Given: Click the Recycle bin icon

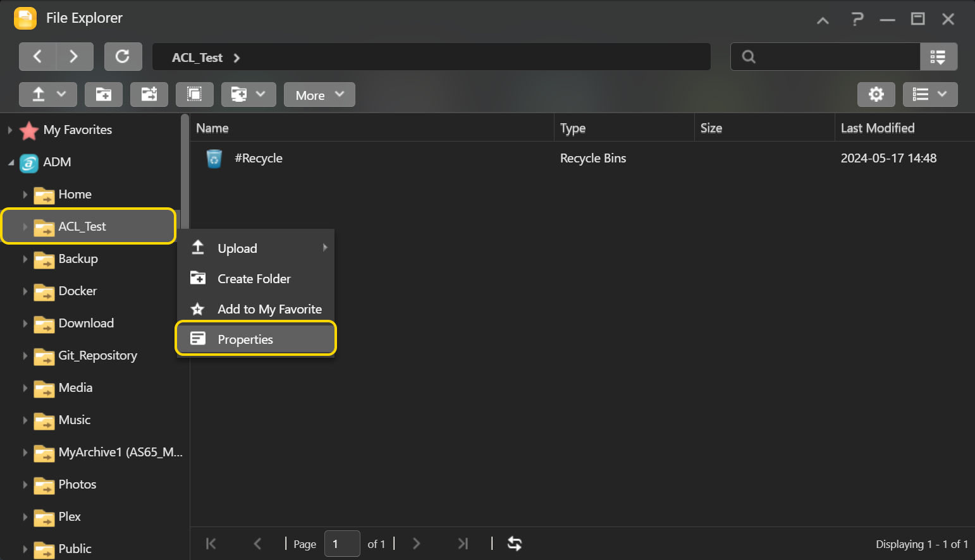Looking at the screenshot, I should (214, 159).
